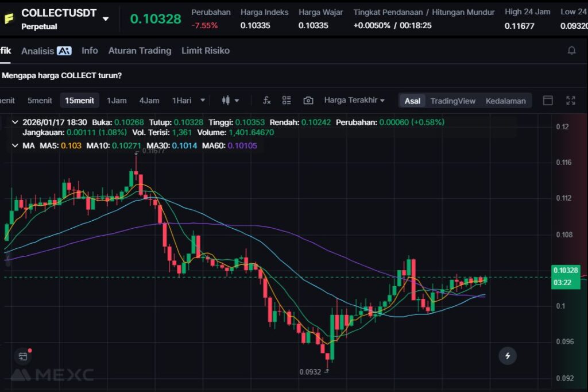The image size is (588, 392).
Task: Select the 1Jam timeframe
Action: pos(117,101)
